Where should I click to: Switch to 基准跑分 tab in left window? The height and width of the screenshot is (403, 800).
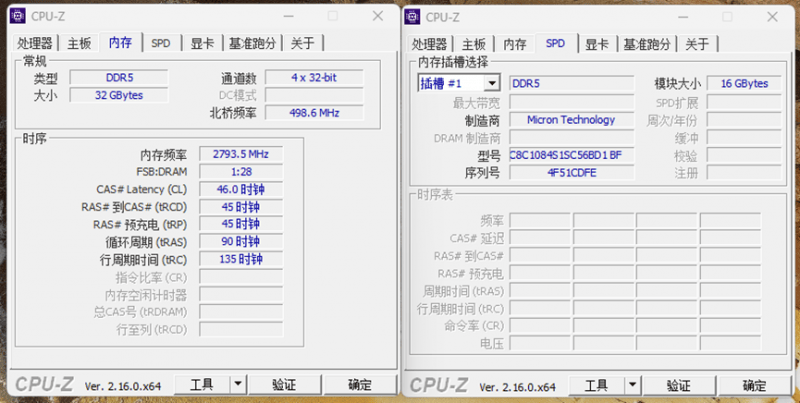[x=252, y=43]
